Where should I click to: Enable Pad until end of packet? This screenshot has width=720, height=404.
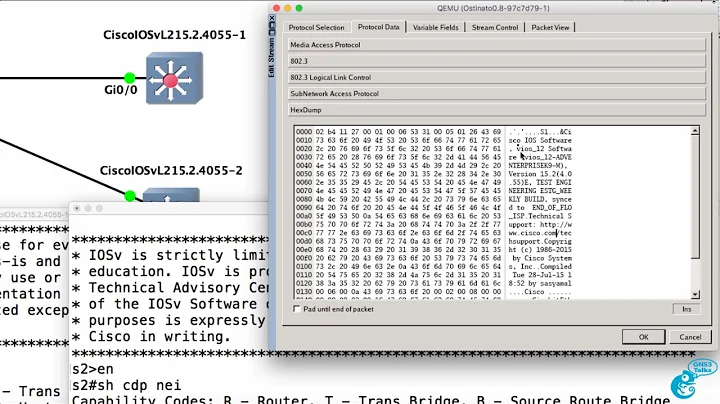[297, 309]
